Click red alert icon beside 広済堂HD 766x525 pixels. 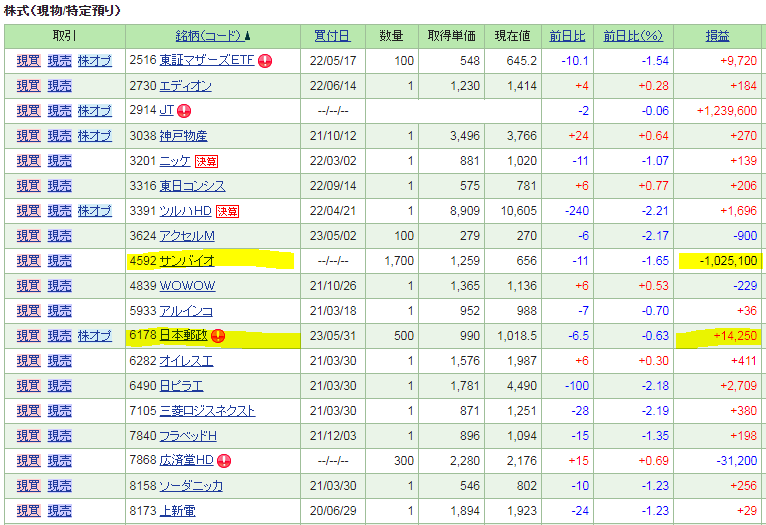(224, 461)
